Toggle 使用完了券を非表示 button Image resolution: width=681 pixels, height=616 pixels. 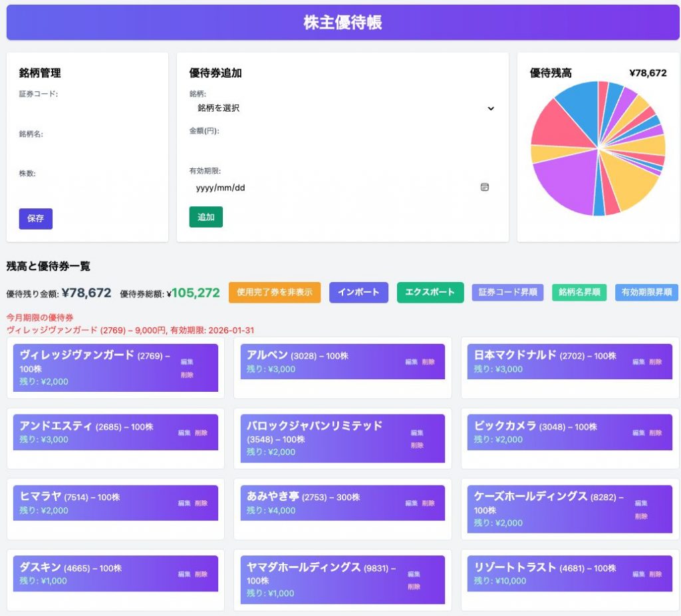[x=275, y=292]
